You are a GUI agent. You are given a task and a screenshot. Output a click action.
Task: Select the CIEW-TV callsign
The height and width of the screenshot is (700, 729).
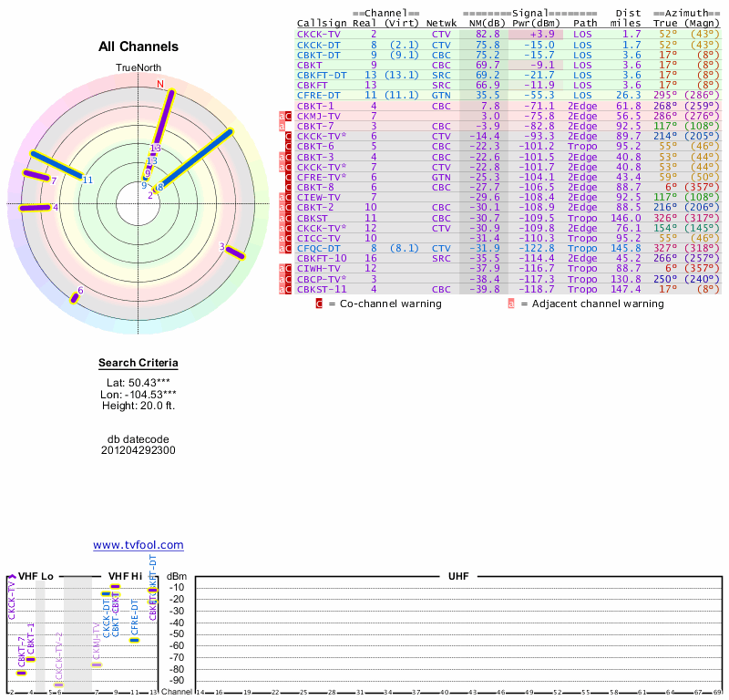pos(318,197)
